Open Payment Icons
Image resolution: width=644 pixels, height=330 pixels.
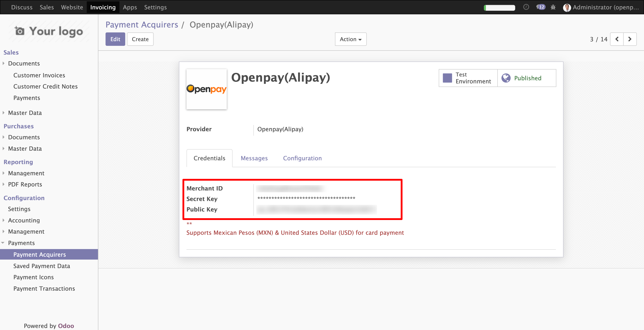[x=34, y=277]
